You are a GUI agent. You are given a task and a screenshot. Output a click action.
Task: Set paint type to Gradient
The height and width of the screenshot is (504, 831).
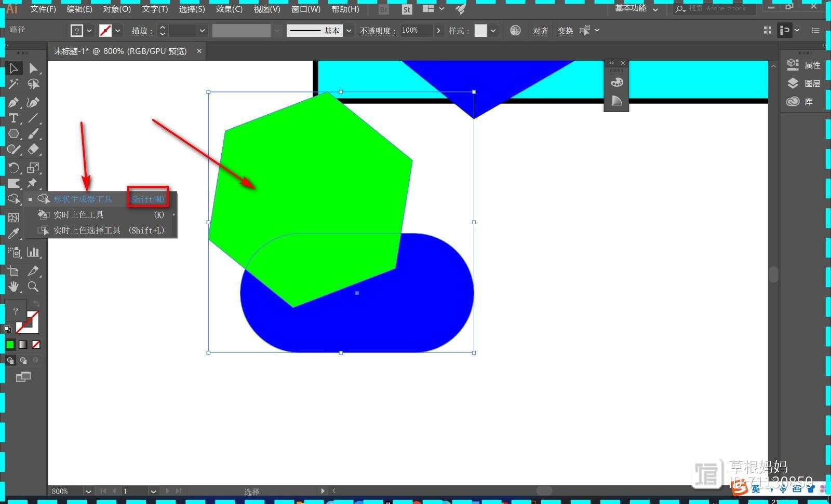23,345
